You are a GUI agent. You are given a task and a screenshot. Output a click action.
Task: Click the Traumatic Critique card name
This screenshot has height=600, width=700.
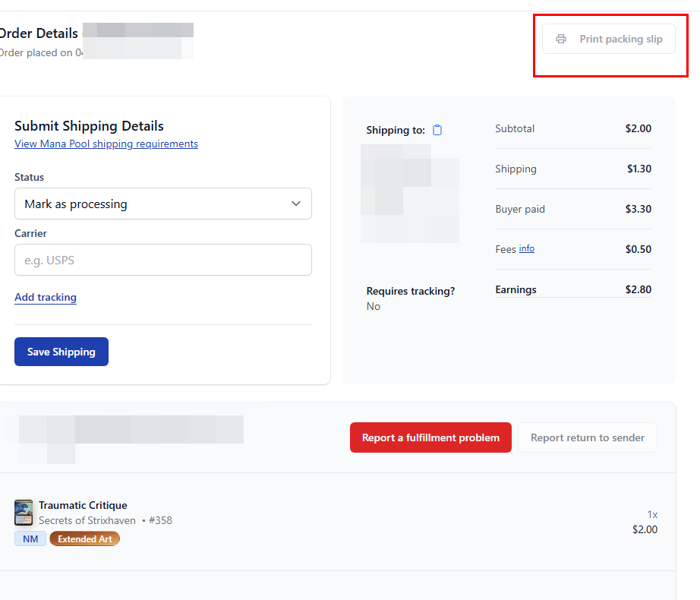coord(83,505)
